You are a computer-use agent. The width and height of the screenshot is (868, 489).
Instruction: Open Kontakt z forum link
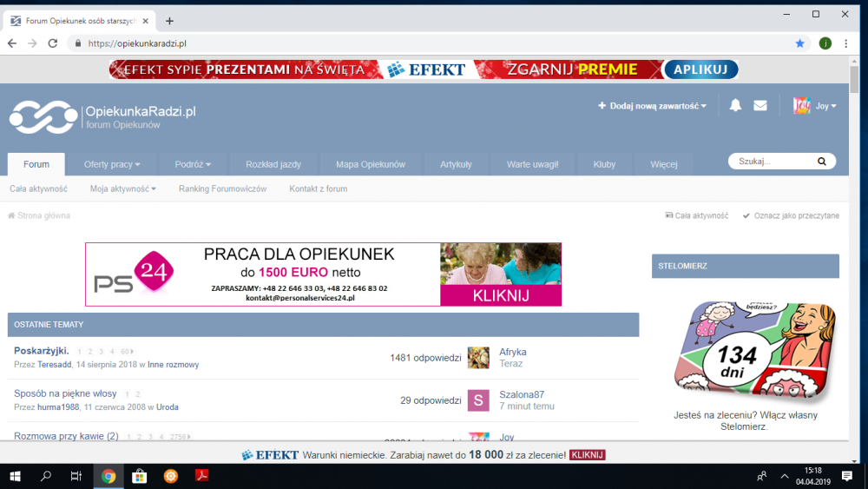click(319, 188)
